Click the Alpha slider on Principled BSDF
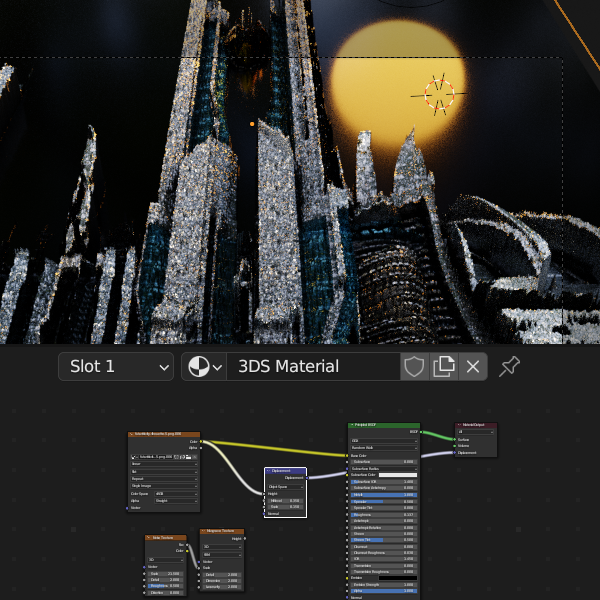This screenshot has width=600, height=600. pyautogui.click(x=384, y=591)
